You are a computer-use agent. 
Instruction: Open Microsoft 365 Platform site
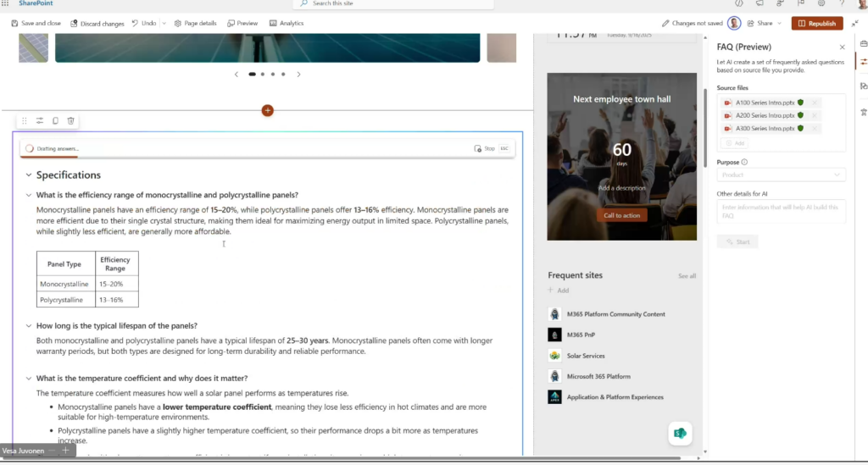click(598, 377)
